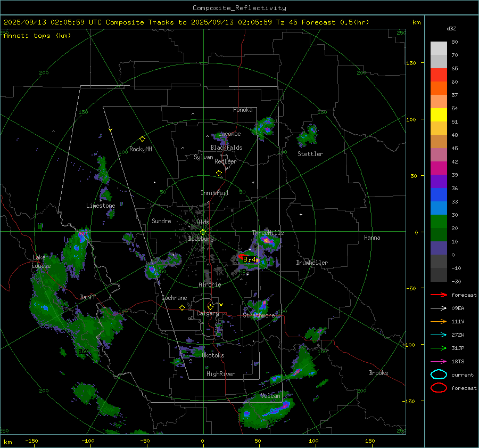Click the Lacombe city label
Screen dimensions: 479x448
(229, 134)
